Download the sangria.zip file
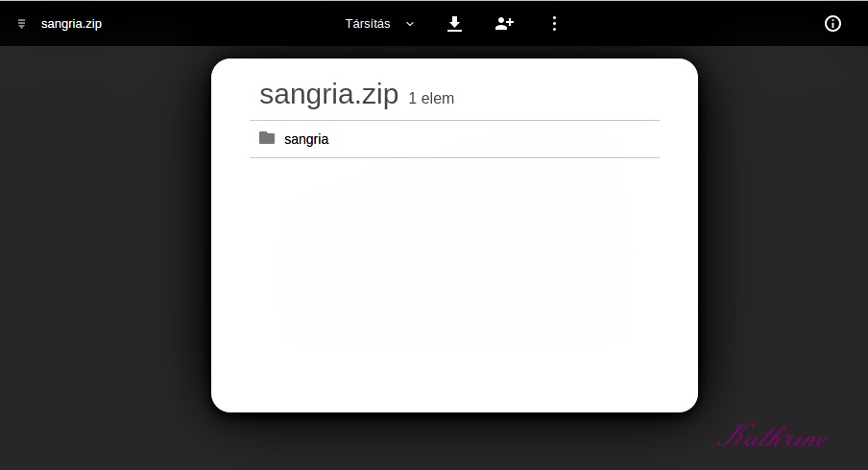868x470 pixels. click(x=454, y=24)
